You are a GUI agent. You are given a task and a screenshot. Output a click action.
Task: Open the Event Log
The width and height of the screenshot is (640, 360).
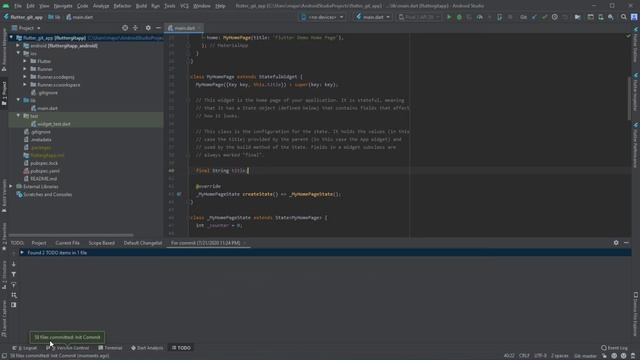614,348
